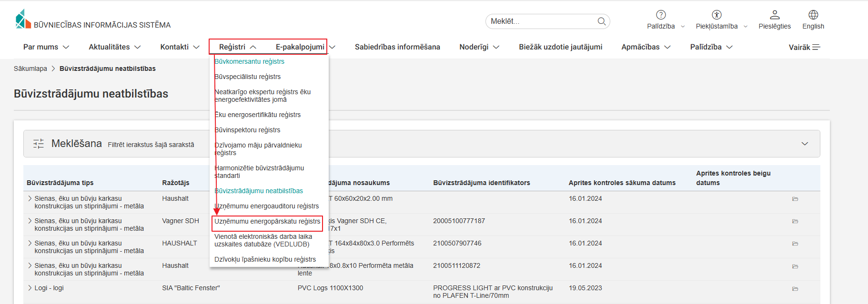Image resolution: width=868 pixels, height=304 pixels.
Task: Expand the Haushalt 60x60x20x2.00 row
Action: point(30,198)
